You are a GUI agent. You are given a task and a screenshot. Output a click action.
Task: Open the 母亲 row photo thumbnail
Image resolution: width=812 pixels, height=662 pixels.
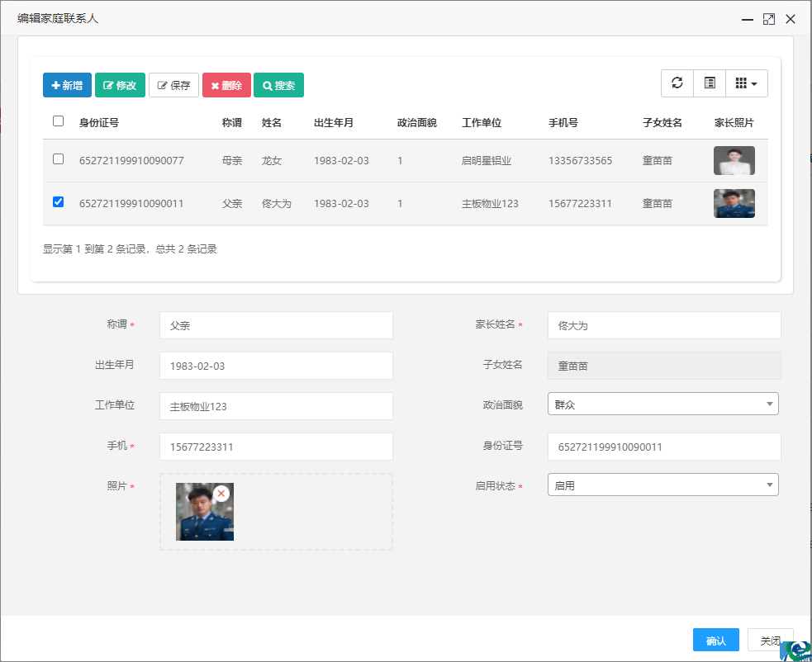(734, 160)
